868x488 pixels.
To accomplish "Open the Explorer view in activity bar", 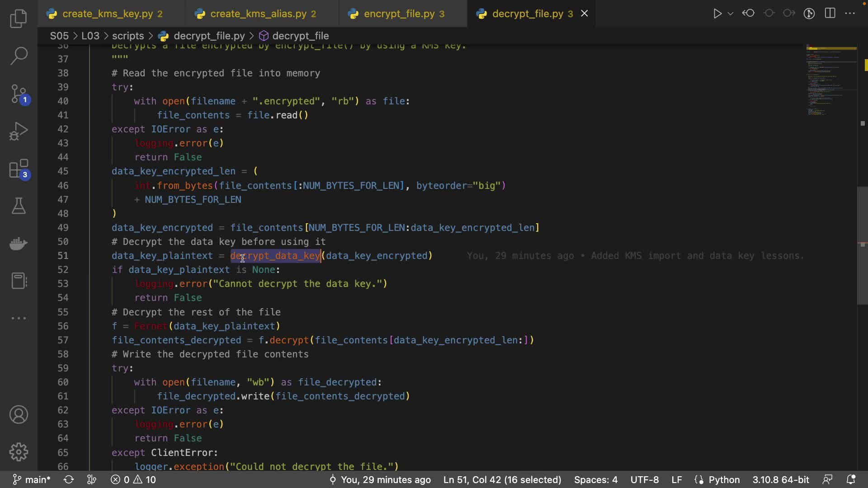I will click(19, 19).
